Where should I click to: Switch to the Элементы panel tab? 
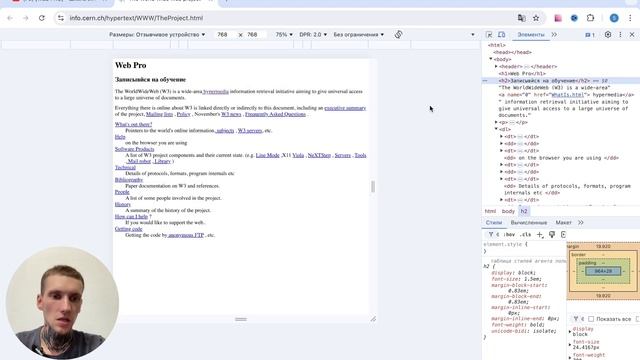pyautogui.click(x=531, y=35)
